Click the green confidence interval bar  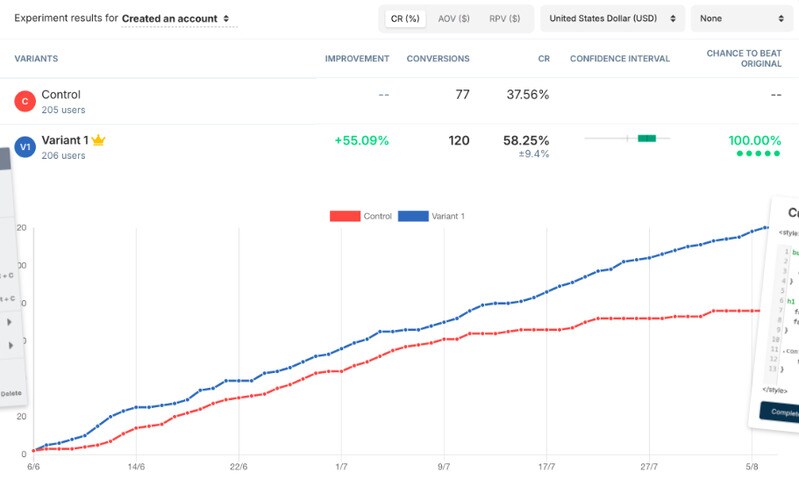pos(646,138)
